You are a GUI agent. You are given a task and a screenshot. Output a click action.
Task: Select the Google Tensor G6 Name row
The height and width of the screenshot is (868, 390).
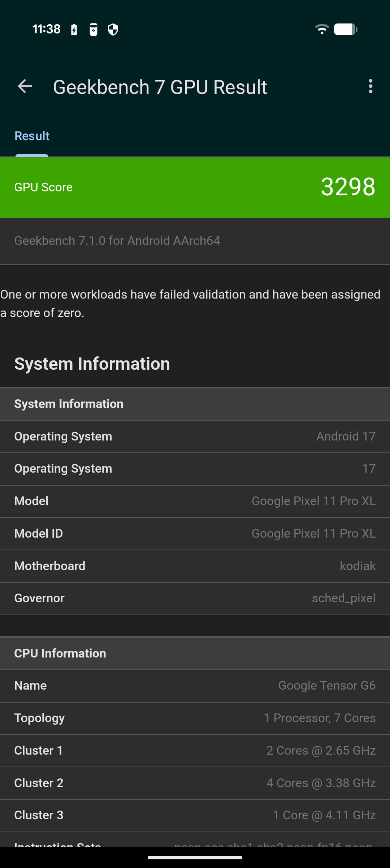(195, 686)
